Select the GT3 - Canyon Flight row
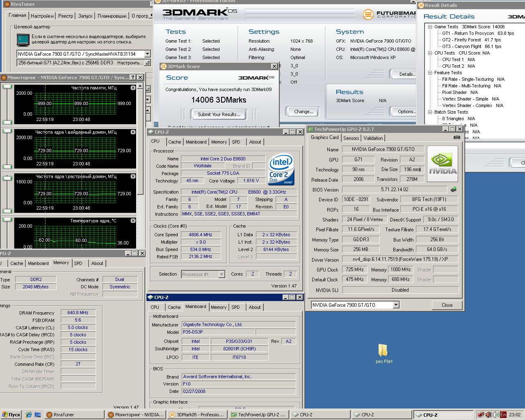Image resolution: width=525 pixels, height=420 pixels. [472, 46]
